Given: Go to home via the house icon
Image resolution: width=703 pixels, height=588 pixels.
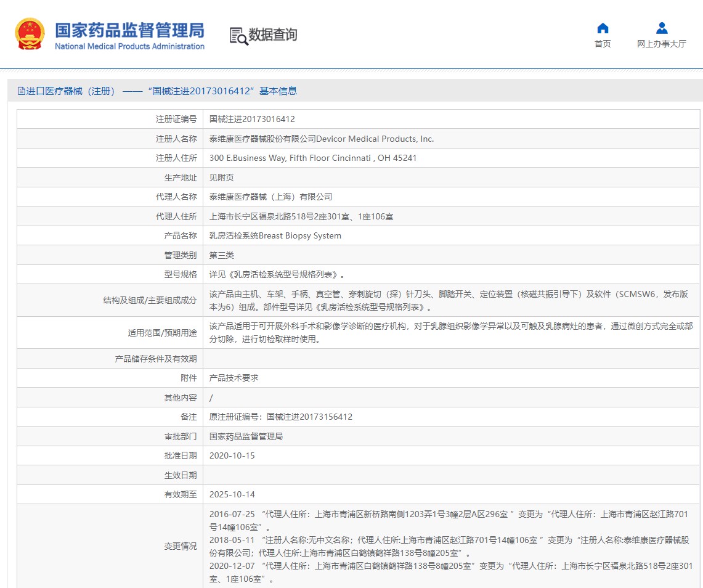Looking at the screenshot, I should 603,28.
